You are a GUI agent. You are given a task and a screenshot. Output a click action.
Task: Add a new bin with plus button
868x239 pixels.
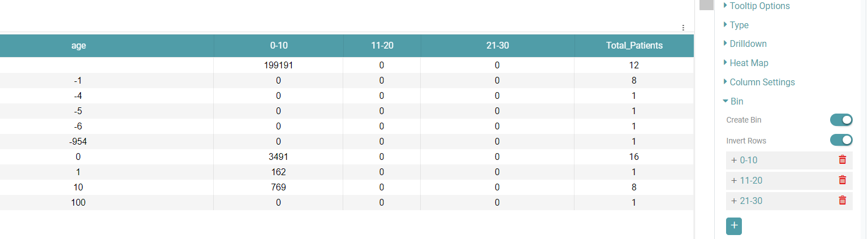tap(734, 225)
